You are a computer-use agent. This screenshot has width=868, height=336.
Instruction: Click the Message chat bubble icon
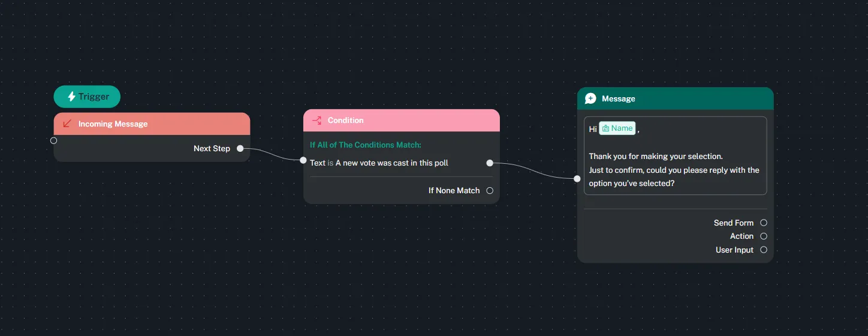coord(590,98)
